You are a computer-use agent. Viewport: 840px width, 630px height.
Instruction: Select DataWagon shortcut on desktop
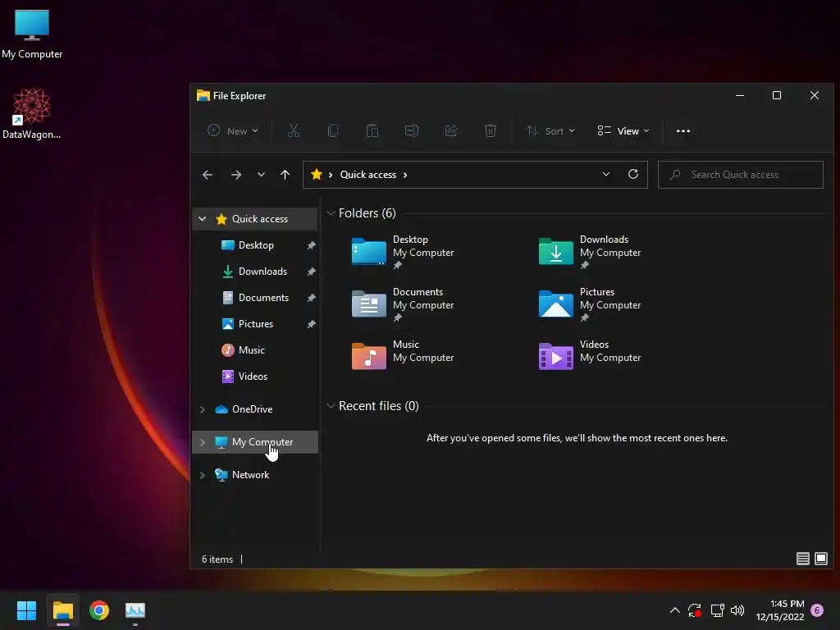point(32,113)
